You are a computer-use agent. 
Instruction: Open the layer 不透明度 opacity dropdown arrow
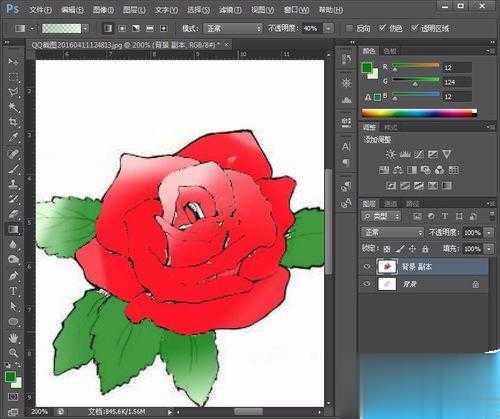coord(489,232)
